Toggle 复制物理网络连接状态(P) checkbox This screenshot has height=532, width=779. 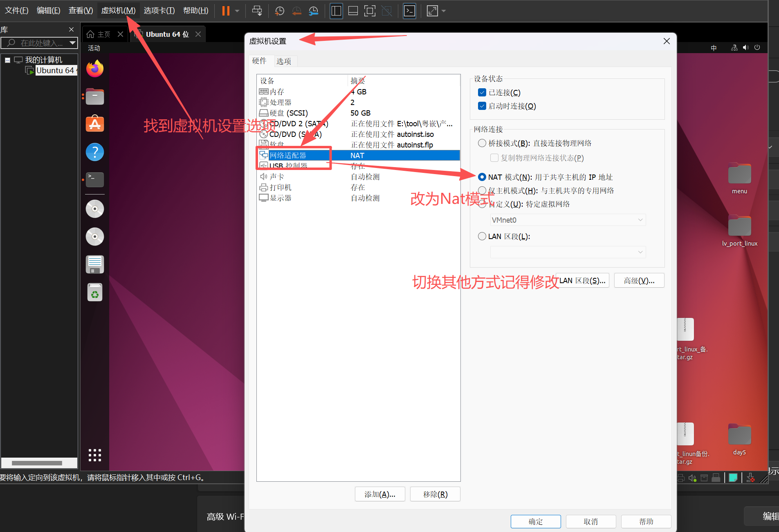[x=494, y=158]
